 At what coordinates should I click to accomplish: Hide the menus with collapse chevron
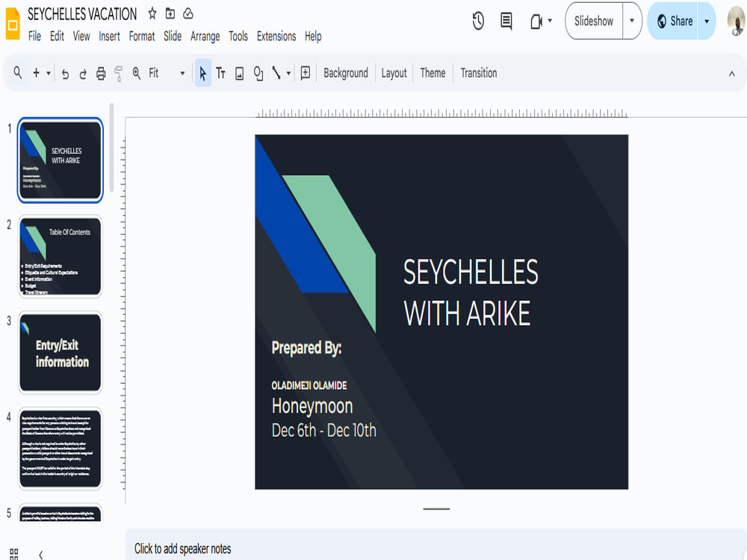tap(732, 74)
